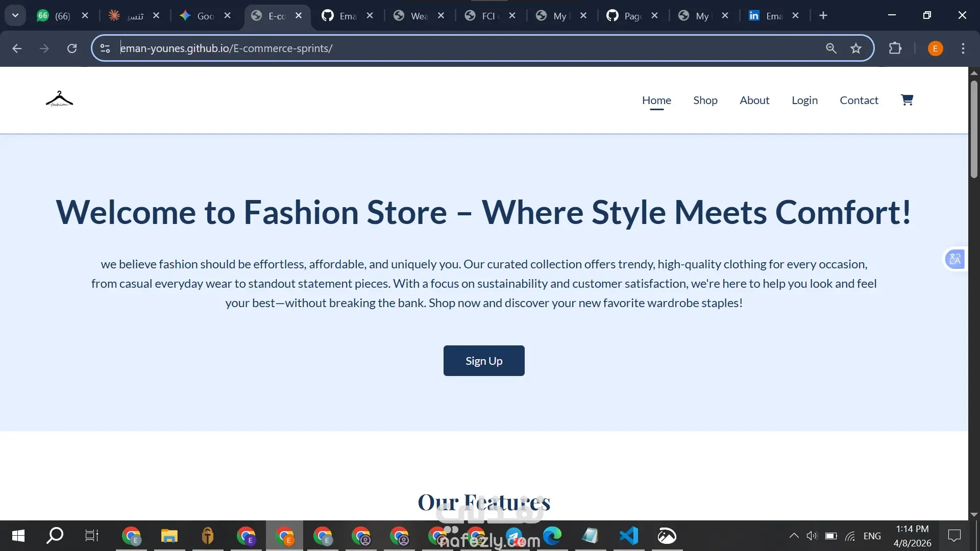Check the battery status icon
This screenshot has height=551, width=980.
(831, 536)
